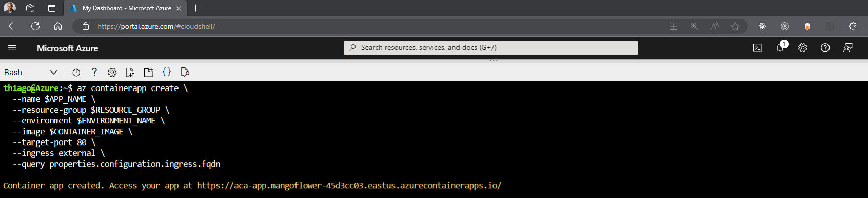Open read aloud in address bar
Screen dimensions: 868x198
715,26
